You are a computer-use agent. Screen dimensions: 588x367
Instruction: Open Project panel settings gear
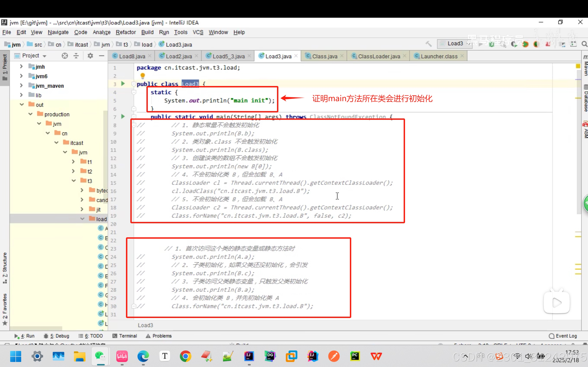click(90, 56)
